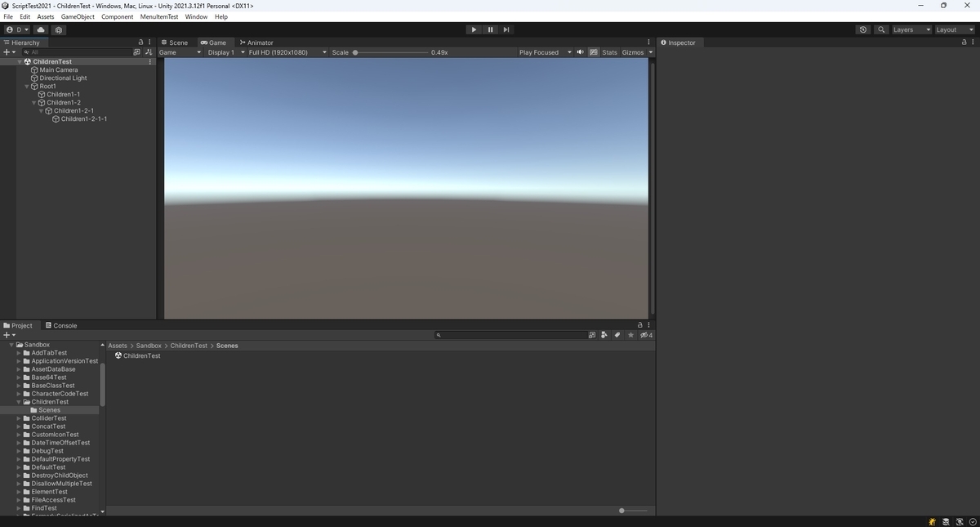
Task: Open the Hierarchy create menu plus icon
Action: [7, 51]
